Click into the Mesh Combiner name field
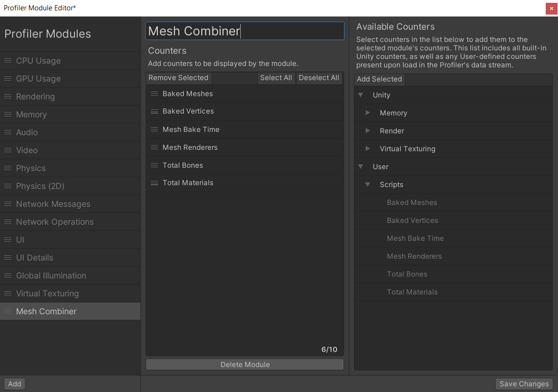The height and width of the screenshot is (392, 558). click(245, 31)
